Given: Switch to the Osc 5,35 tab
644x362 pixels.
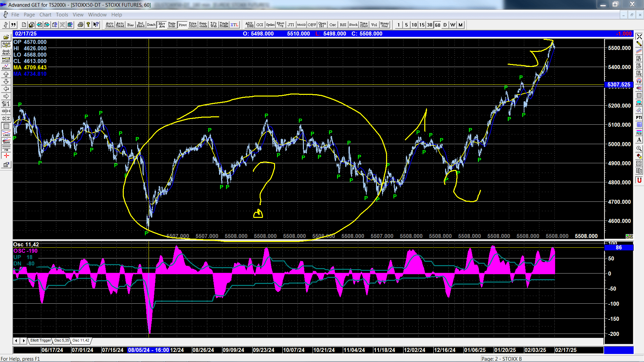Looking at the screenshot, I should tap(62, 341).
